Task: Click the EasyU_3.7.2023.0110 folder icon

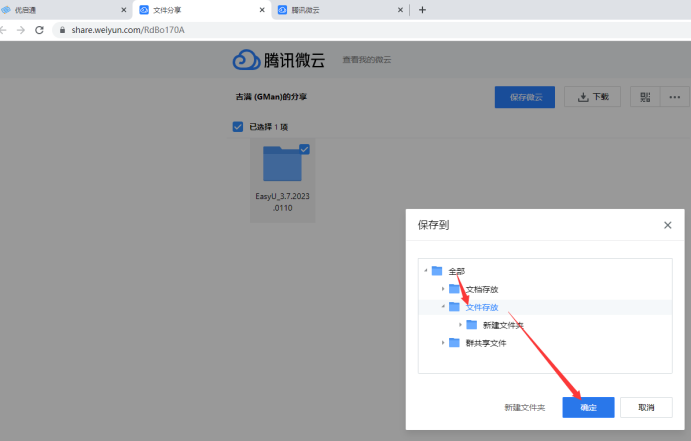Action: pyautogui.click(x=283, y=165)
